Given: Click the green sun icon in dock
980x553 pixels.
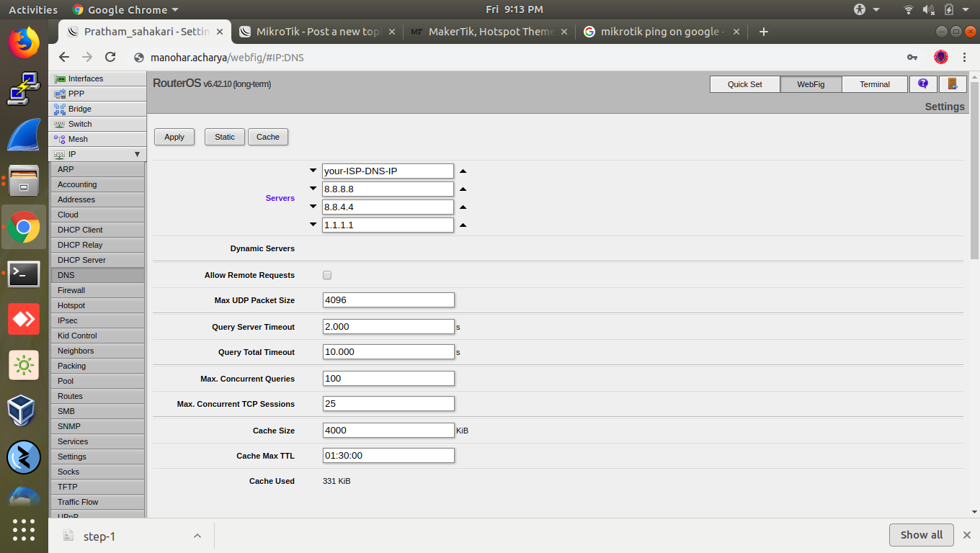Looking at the screenshot, I should (24, 366).
